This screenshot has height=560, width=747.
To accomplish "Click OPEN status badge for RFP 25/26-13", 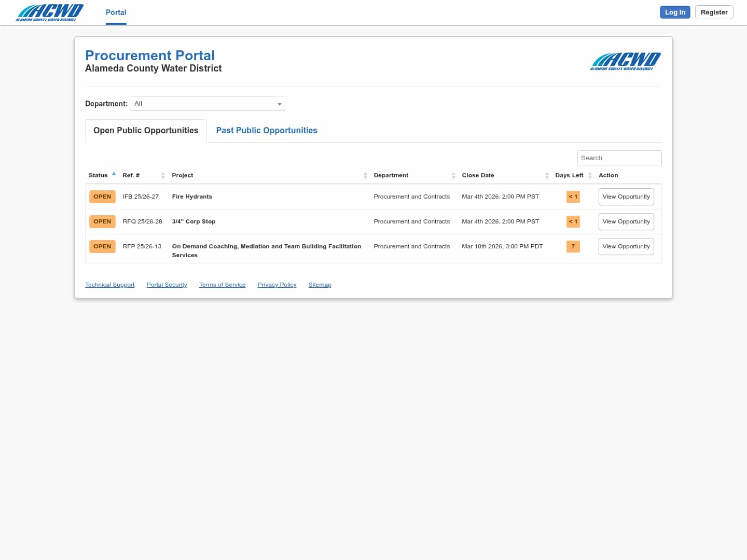I will pyautogui.click(x=102, y=247).
